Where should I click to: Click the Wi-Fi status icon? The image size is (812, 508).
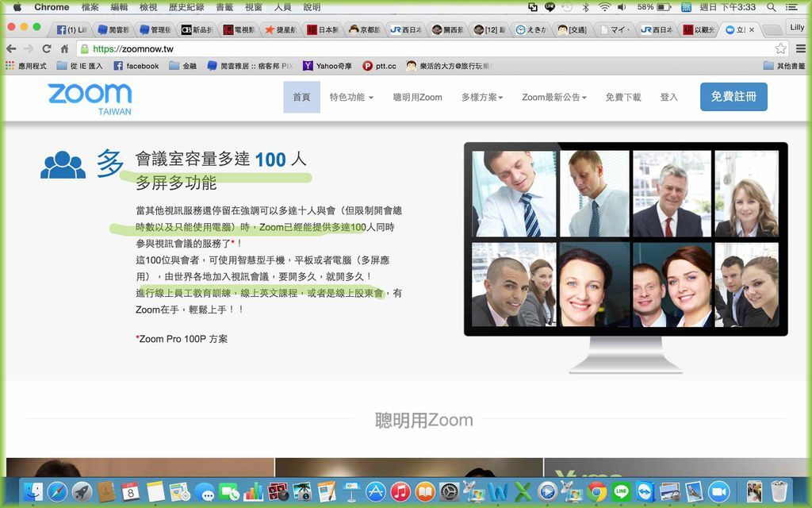click(x=603, y=7)
